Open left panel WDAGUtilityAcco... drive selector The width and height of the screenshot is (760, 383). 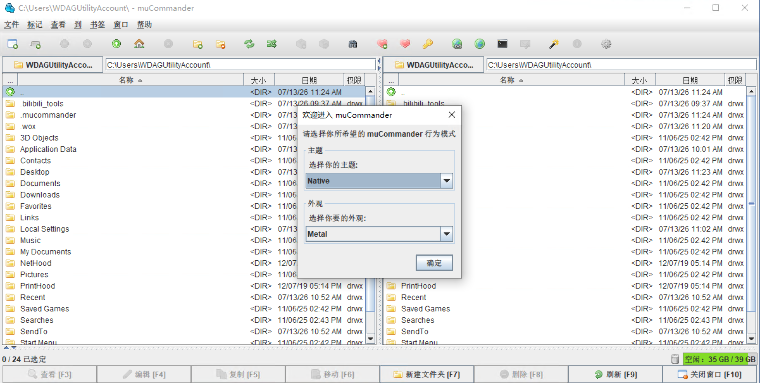point(53,65)
